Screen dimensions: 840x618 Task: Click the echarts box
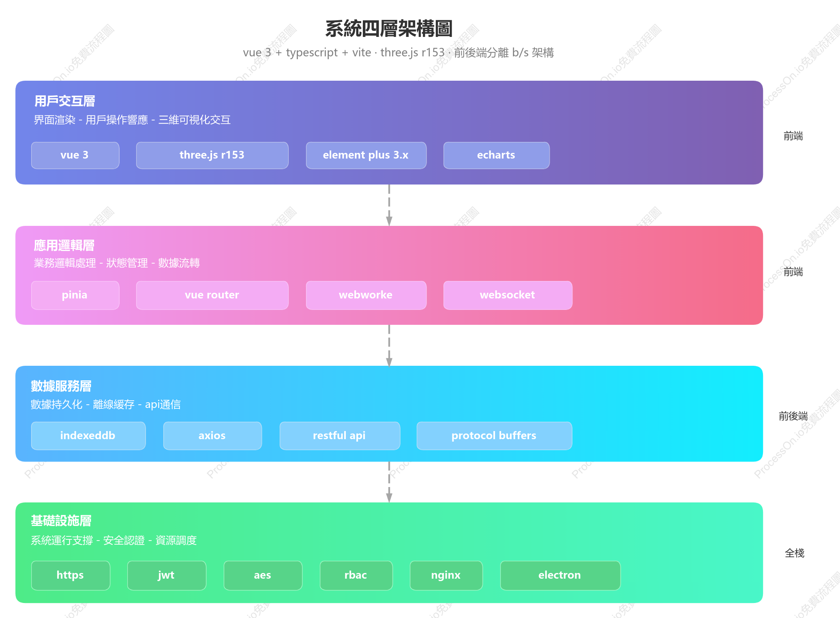[x=496, y=155]
